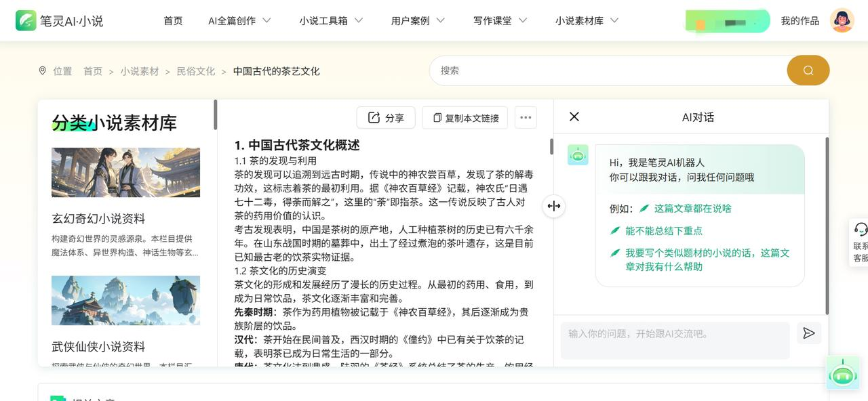Click the AI chat panel scrollbar
The width and height of the screenshot is (868, 401).
pos(827,226)
